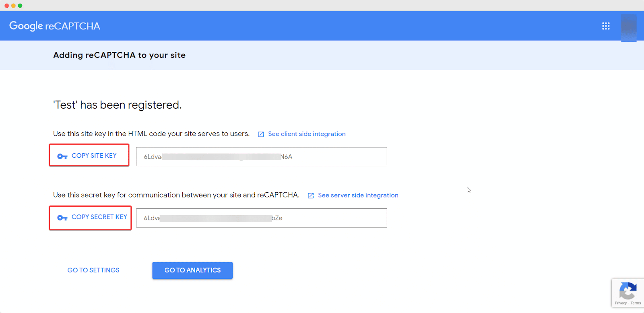The width and height of the screenshot is (644, 313).
Task: Select the secret key text field
Action: click(262, 218)
